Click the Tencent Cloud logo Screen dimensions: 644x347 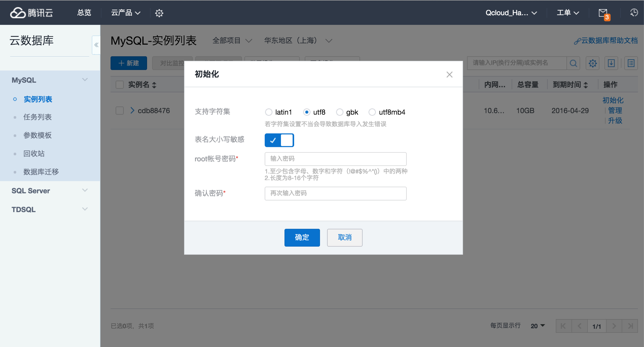click(31, 13)
